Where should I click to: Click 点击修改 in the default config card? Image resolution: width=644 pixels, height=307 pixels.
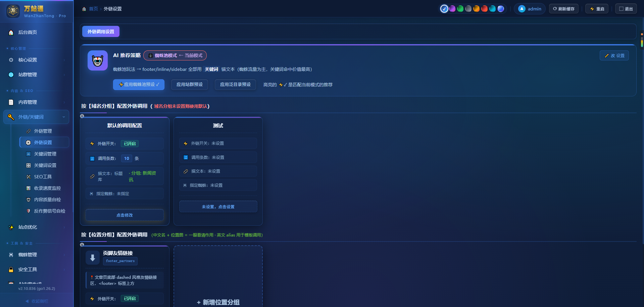tap(125, 215)
